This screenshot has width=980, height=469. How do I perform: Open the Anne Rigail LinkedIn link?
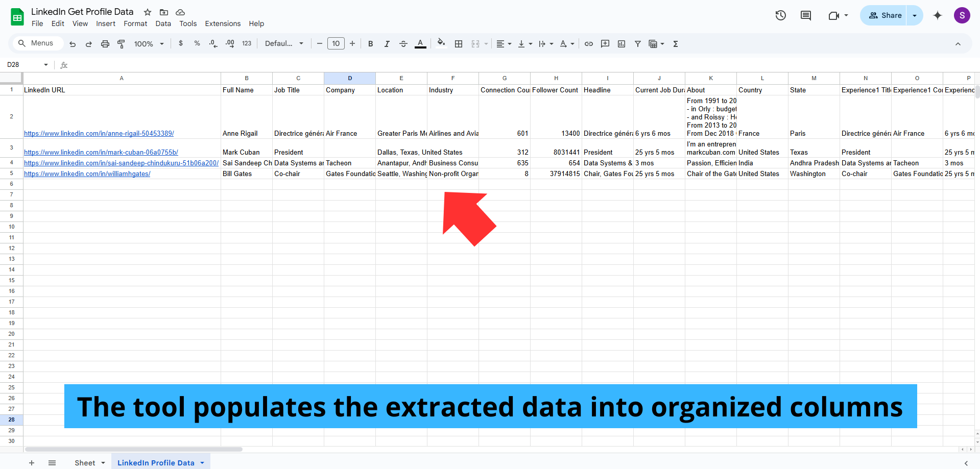(99, 134)
